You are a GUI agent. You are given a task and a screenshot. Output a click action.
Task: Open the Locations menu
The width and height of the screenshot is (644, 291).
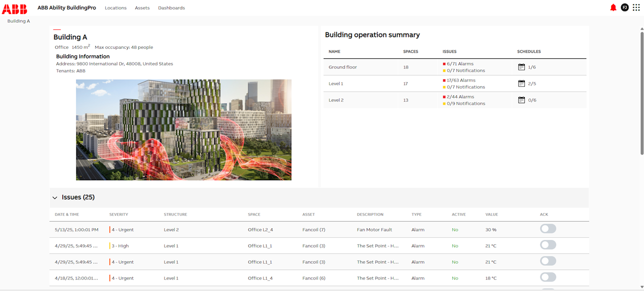[x=115, y=8]
